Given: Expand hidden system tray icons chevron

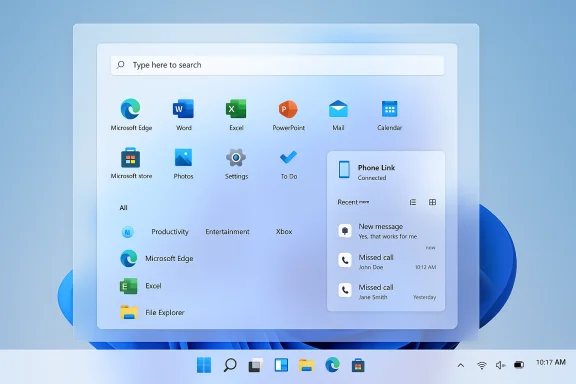Looking at the screenshot, I should click(x=461, y=365).
